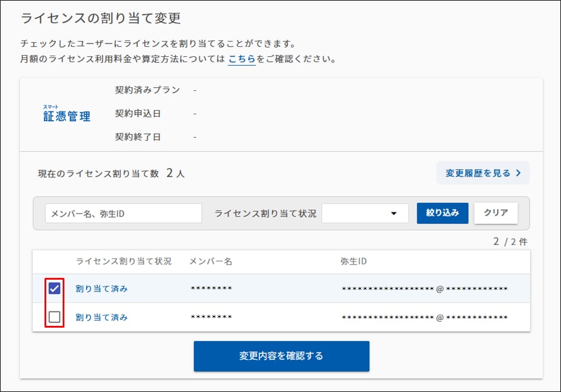The width and height of the screenshot is (561, 392).
Task: Click the 2 / 2 件 result count
Action: click(511, 242)
